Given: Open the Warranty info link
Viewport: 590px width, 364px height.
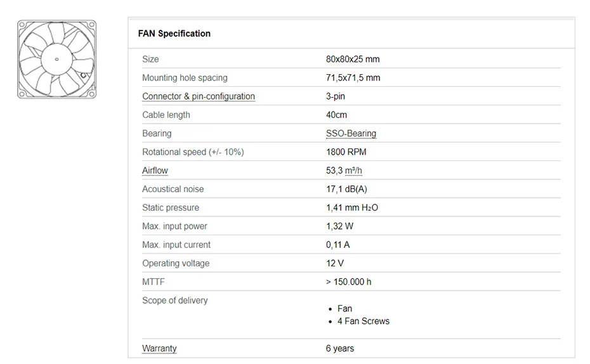Looking at the screenshot, I should [159, 348].
